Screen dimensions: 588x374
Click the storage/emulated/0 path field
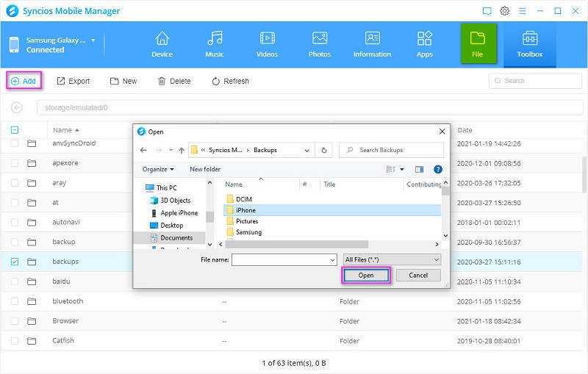click(309, 107)
